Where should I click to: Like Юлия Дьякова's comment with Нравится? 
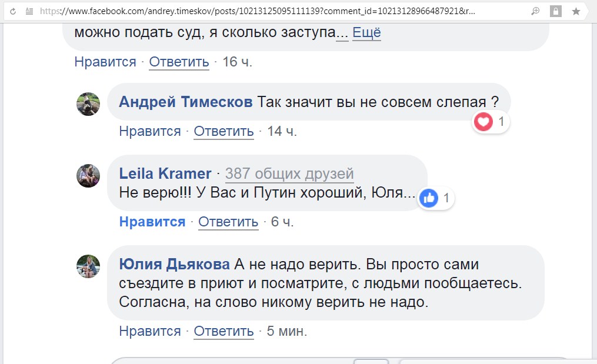tap(149, 331)
